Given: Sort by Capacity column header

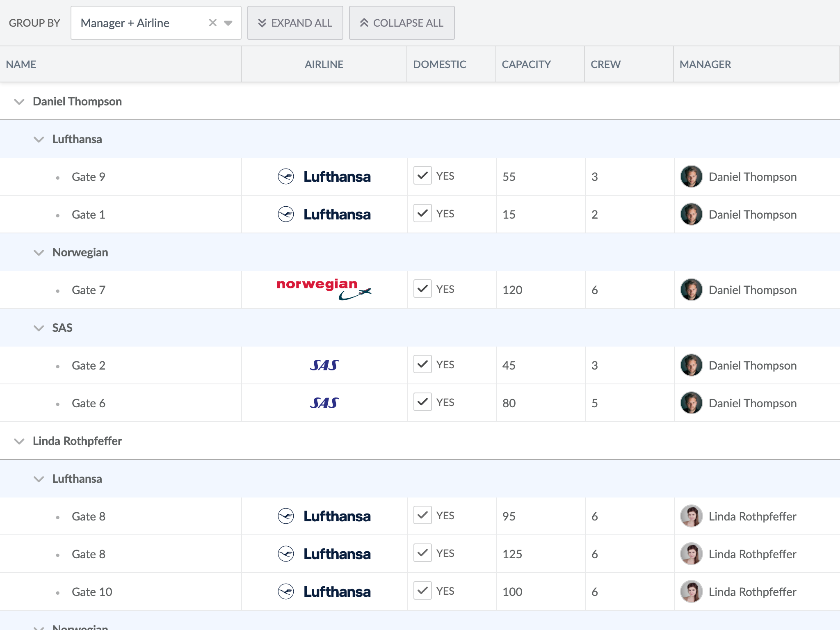Looking at the screenshot, I should click(526, 64).
